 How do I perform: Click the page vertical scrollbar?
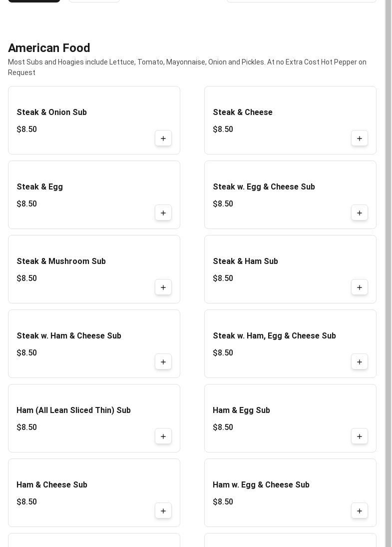pos(388,273)
